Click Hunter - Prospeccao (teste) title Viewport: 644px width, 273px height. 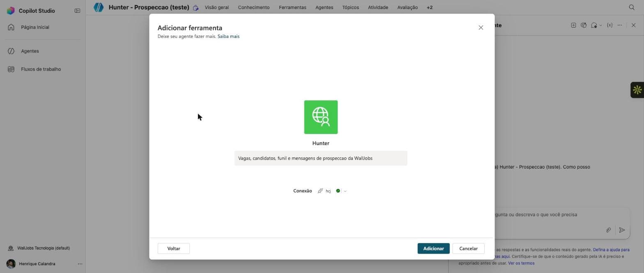tap(149, 7)
